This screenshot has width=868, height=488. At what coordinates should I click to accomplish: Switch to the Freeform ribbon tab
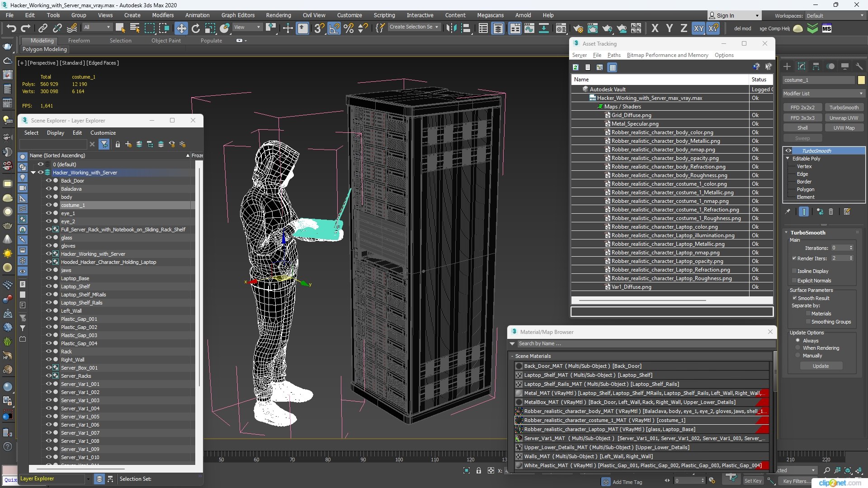click(x=79, y=41)
